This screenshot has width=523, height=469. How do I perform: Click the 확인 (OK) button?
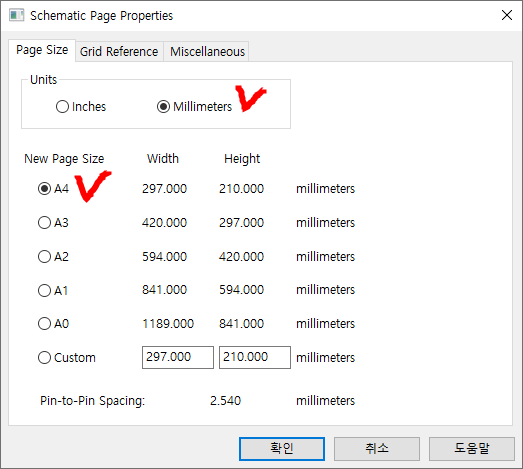[282, 449]
